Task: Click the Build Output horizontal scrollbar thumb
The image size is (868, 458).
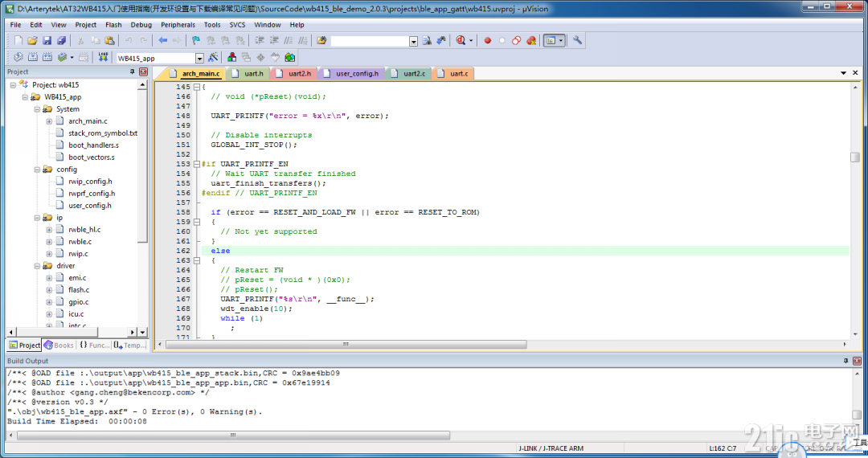Action: pyautogui.click(x=233, y=436)
